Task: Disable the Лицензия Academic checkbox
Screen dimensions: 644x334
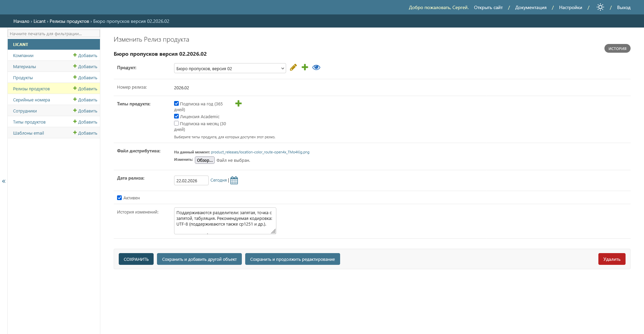Action: tap(176, 116)
